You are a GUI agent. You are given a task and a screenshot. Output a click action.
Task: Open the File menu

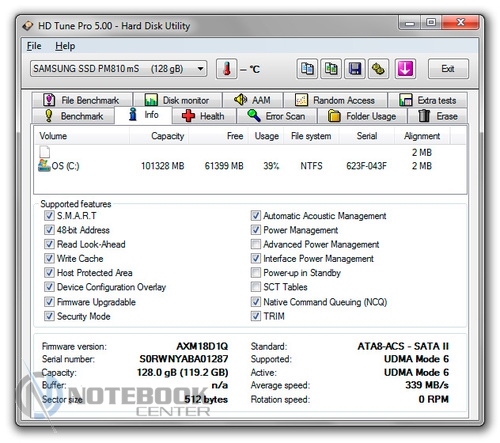pyautogui.click(x=34, y=46)
